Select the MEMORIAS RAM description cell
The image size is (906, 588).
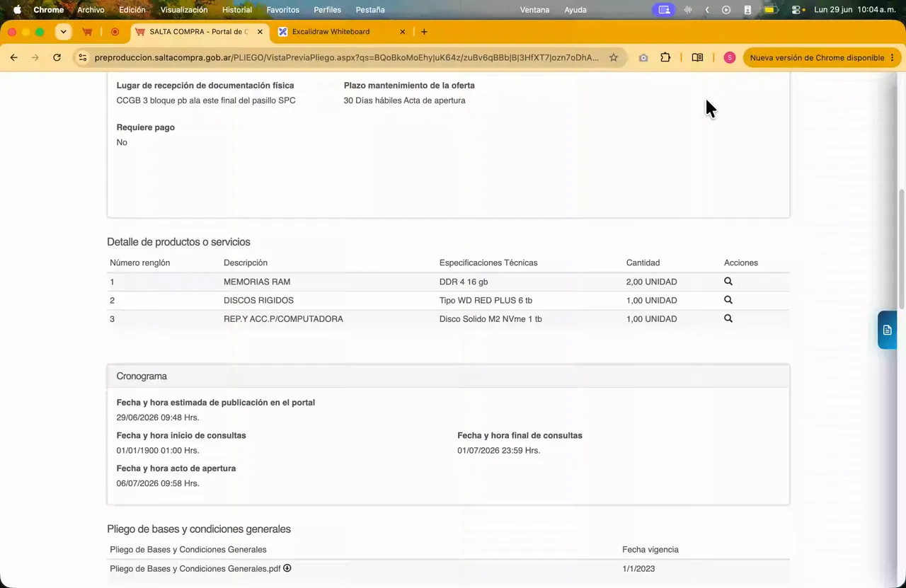tap(257, 282)
